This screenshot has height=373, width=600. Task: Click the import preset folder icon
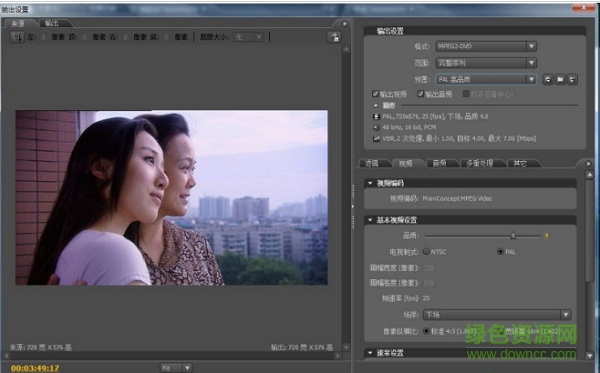[560, 79]
